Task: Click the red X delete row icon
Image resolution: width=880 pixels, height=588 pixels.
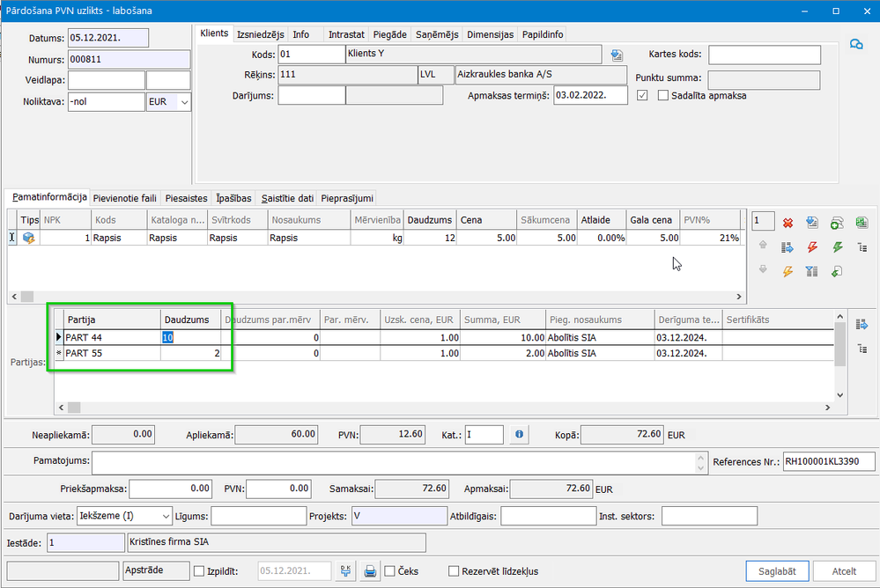Action: (x=788, y=223)
